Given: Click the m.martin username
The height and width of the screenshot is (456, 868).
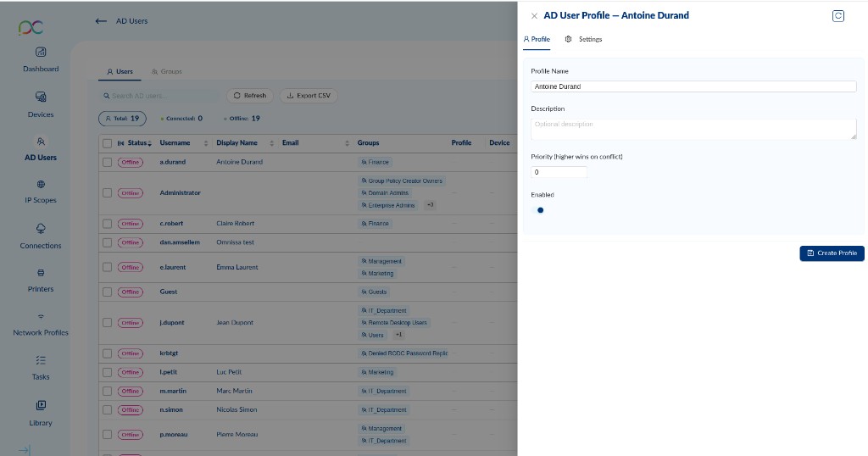Looking at the screenshot, I should (x=173, y=391).
